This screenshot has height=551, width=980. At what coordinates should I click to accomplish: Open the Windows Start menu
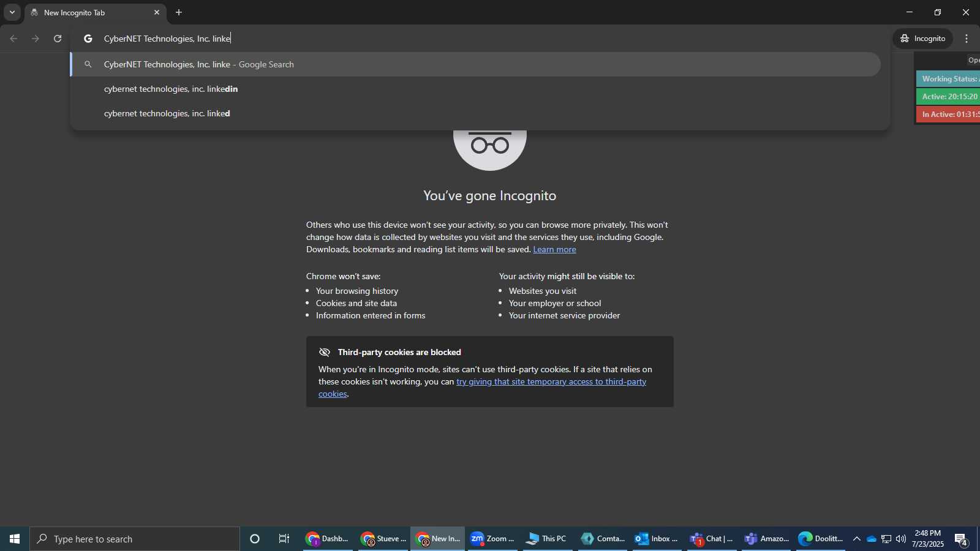pyautogui.click(x=15, y=539)
